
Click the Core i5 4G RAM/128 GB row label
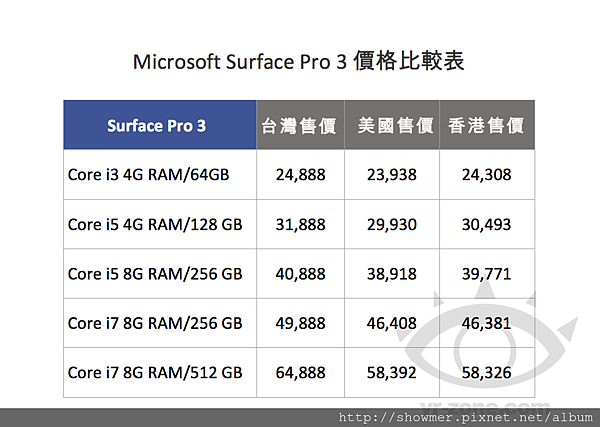[x=155, y=224]
